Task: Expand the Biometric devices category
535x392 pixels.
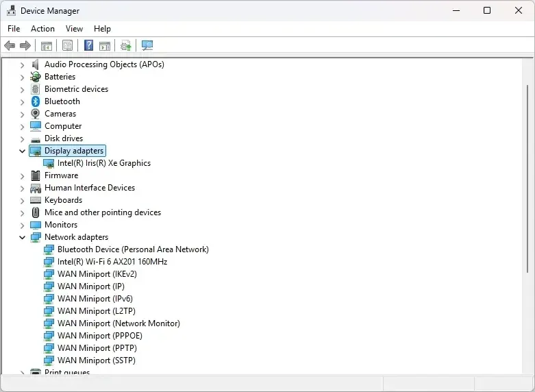Action: [x=22, y=90]
